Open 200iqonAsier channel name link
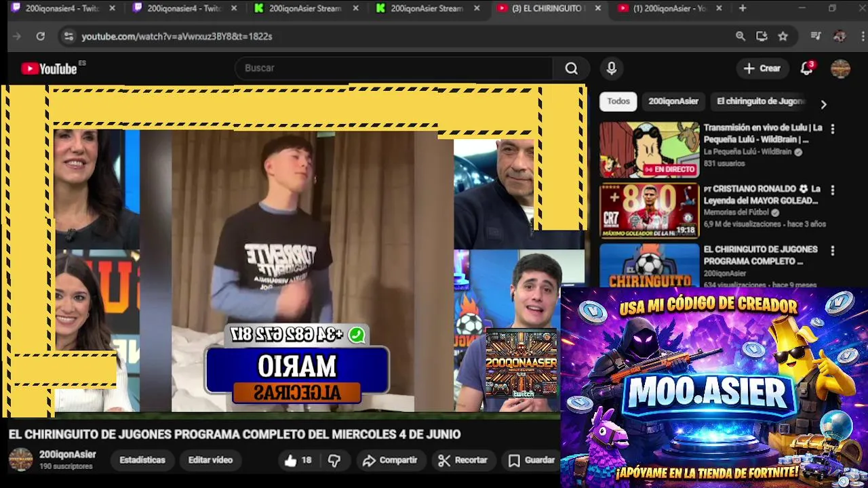868x488 pixels. click(67, 455)
